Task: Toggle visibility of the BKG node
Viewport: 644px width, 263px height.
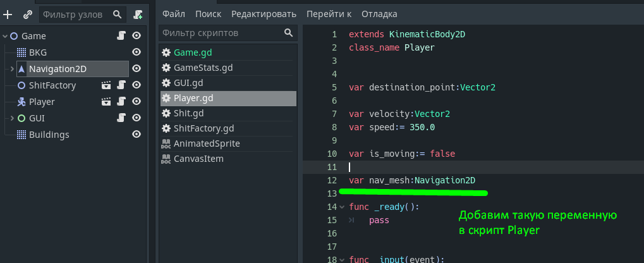Action: [x=136, y=52]
